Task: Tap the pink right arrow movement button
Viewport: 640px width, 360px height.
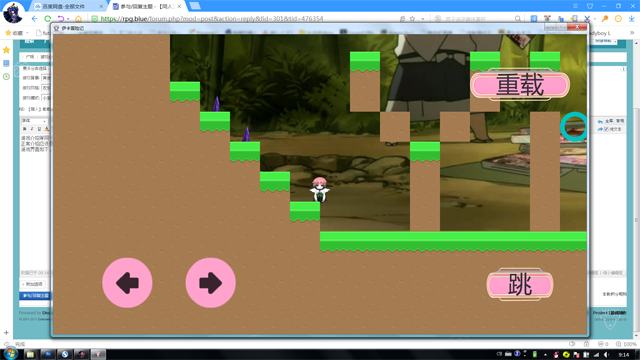Action: point(211,282)
